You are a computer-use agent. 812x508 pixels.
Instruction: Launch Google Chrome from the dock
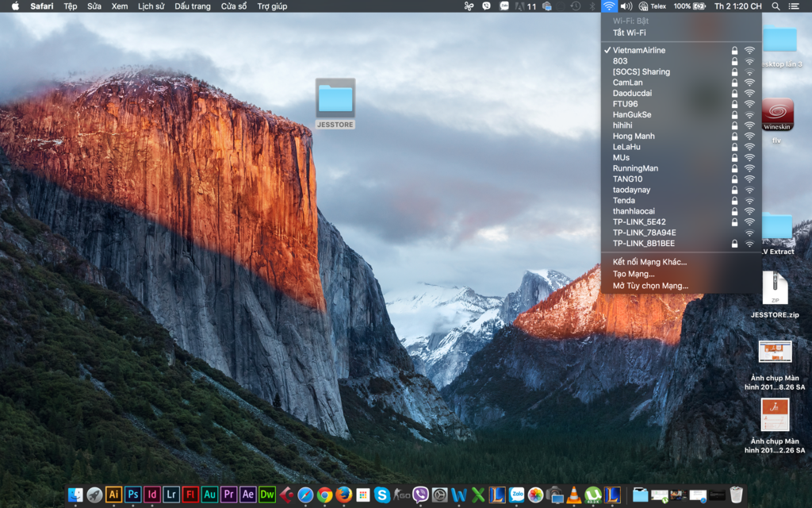pos(324,495)
